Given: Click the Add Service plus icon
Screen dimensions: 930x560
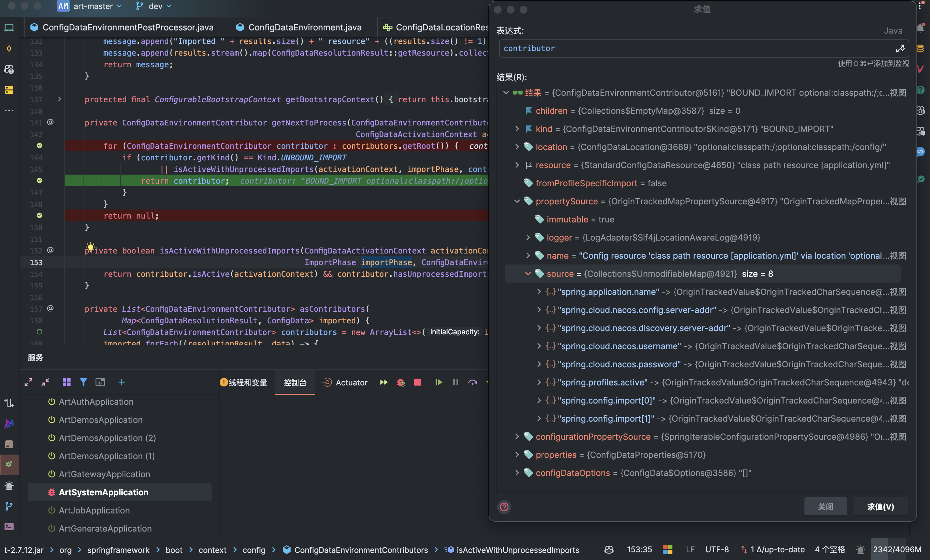Looking at the screenshot, I should coord(122,382).
